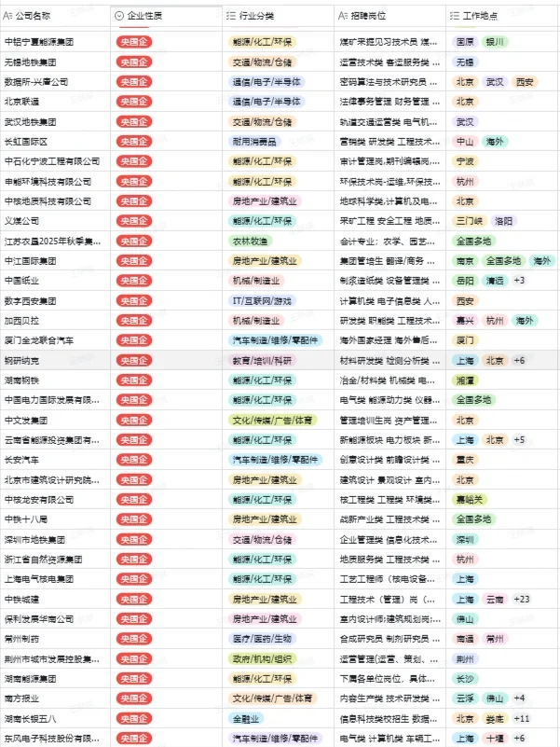Expand +4 more locations for 南方报业

[x=519, y=699]
